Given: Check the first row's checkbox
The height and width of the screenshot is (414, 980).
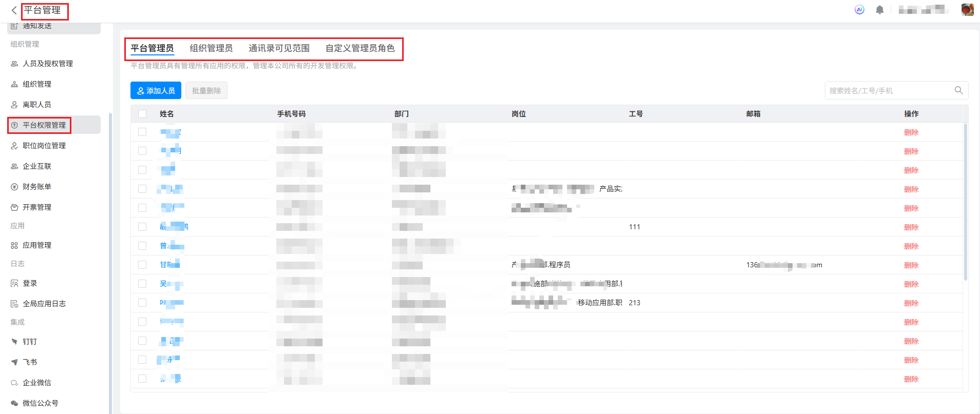Looking at the screenshot, I should pyautogui.click(x=142, y=132).
